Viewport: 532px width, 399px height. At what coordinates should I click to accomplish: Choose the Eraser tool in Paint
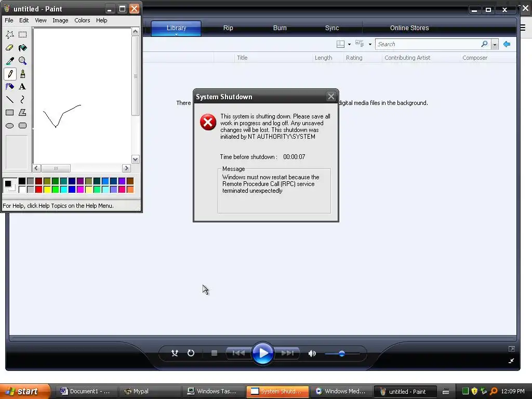tap(10, 48)
